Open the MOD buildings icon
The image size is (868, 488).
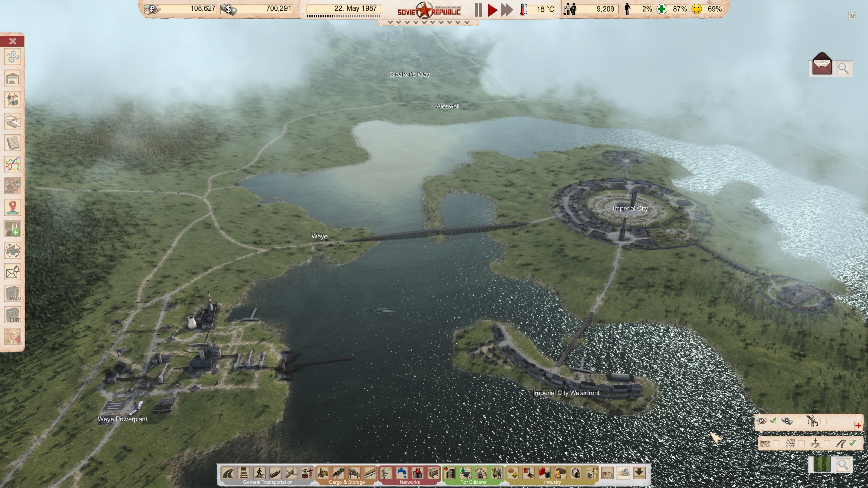[x=13, y=293]
